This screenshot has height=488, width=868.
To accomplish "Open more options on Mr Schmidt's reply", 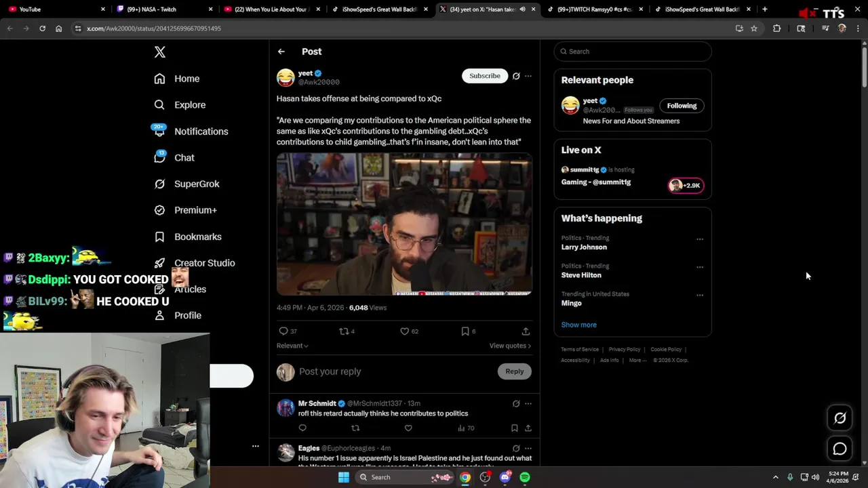I will [x=528, y=403].
